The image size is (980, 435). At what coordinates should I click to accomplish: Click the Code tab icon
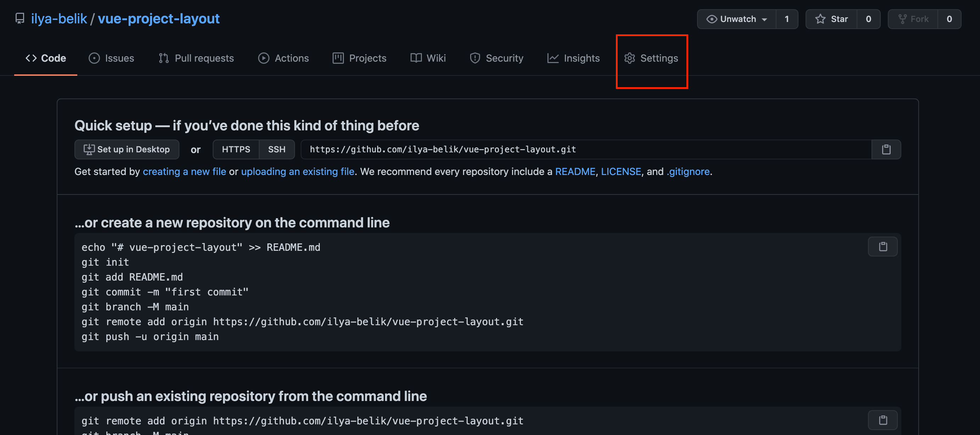pos(30,58)
